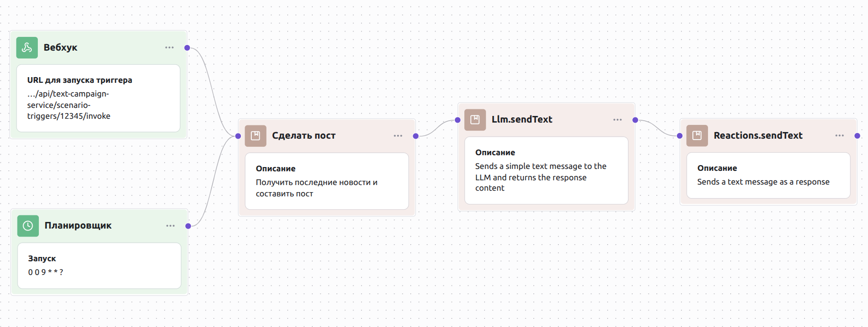Click the Сделать пост node icon

point(256,136)
